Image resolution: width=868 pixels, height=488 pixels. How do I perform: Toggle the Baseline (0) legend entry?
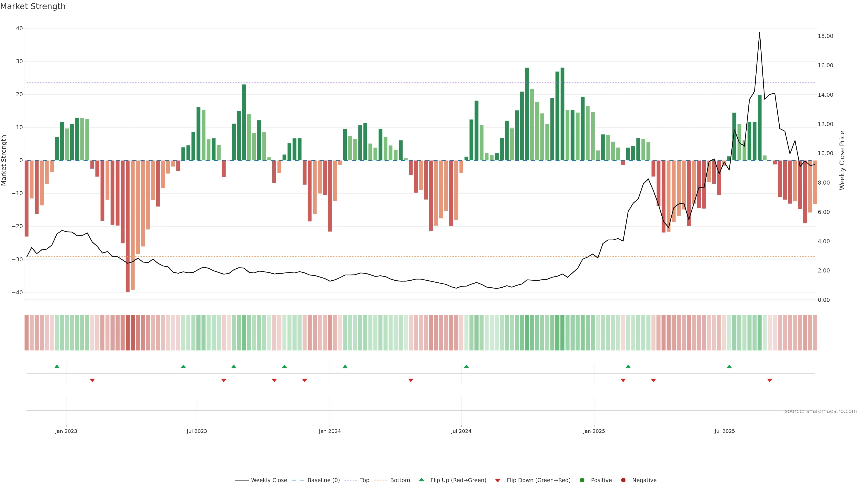click(x=316, y=480)
